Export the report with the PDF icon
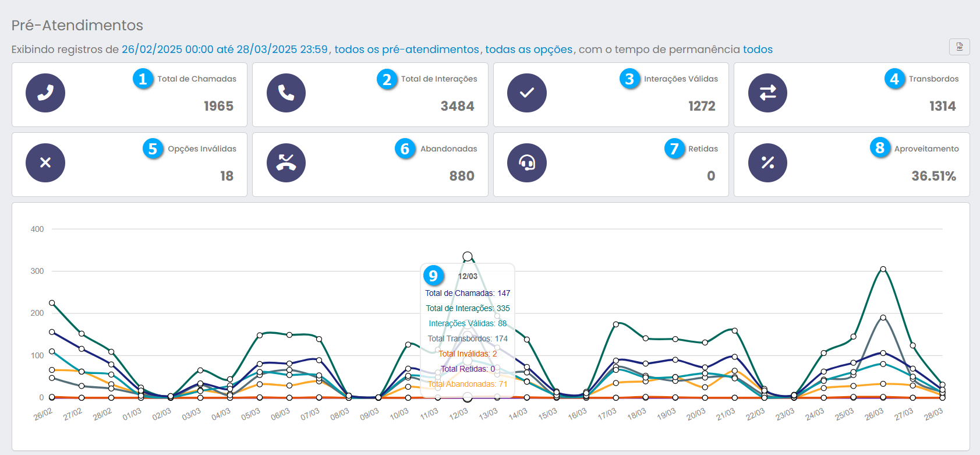The image size is (980, 455). [959, 47]
